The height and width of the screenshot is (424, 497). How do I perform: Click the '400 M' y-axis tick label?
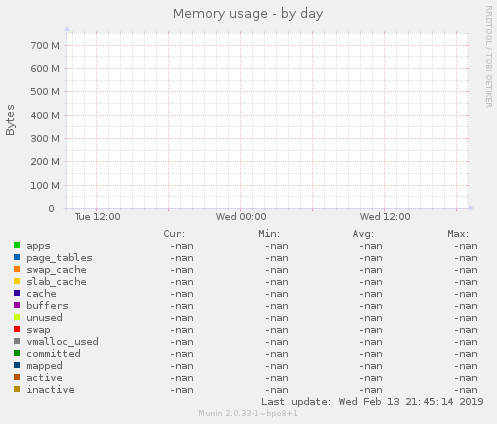[x=45, y=116]
